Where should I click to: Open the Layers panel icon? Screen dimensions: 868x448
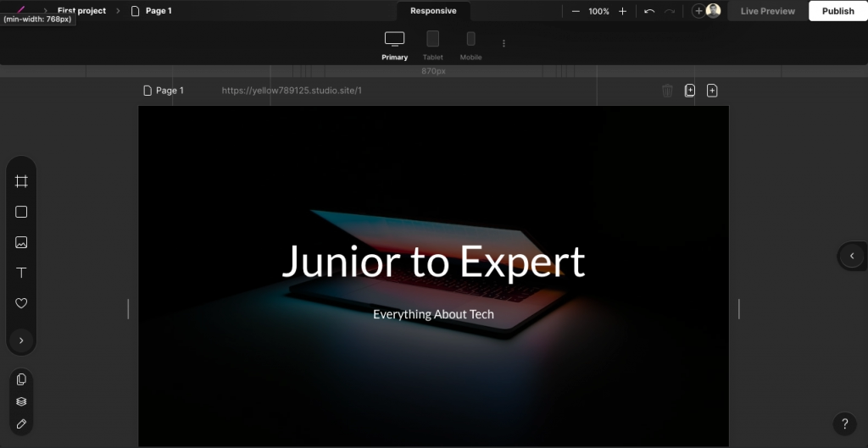click(21, 401)
